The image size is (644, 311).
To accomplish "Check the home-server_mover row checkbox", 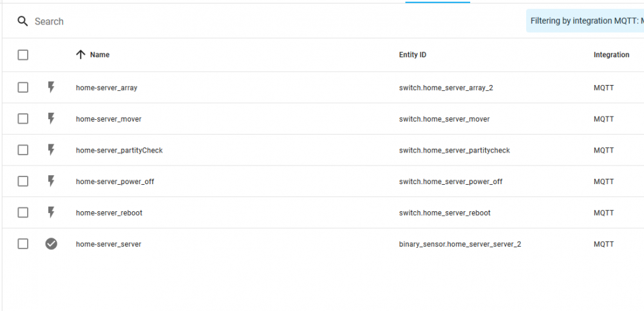I will point(23,118).
